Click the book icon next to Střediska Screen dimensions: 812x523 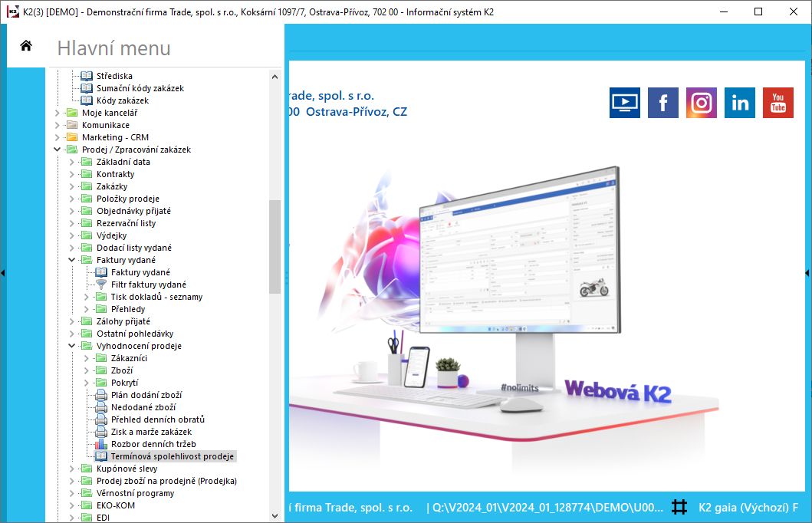[x=87, y=76]
